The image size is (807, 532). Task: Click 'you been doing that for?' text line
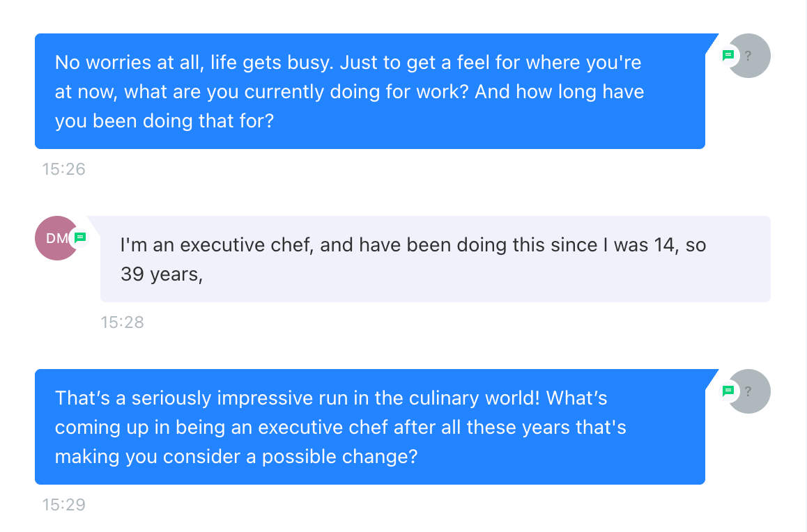pyautogui.click(x=164, y=121)
